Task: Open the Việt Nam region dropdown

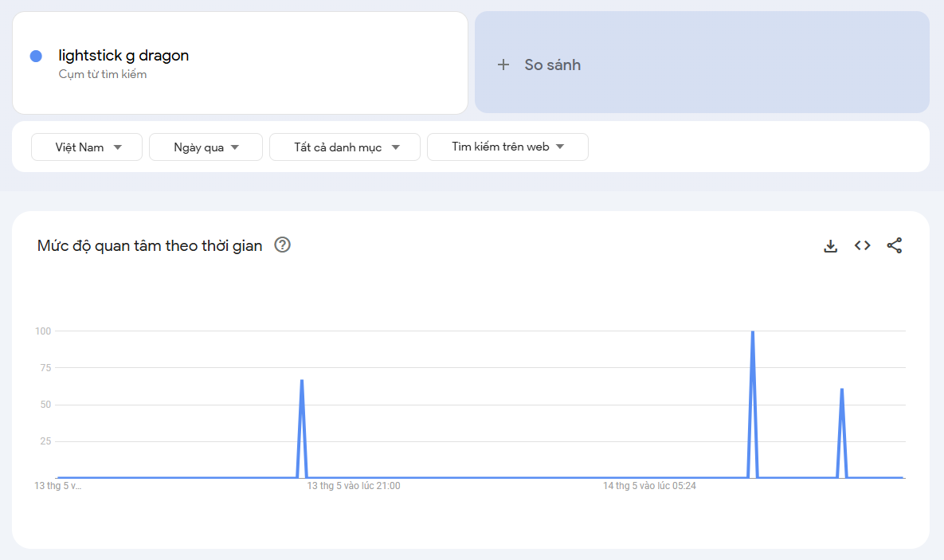Action: (87, 147)
